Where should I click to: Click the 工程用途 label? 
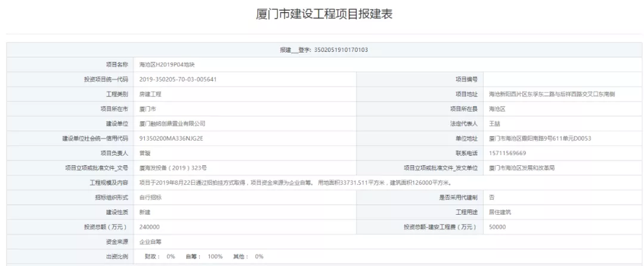point(466,212)
